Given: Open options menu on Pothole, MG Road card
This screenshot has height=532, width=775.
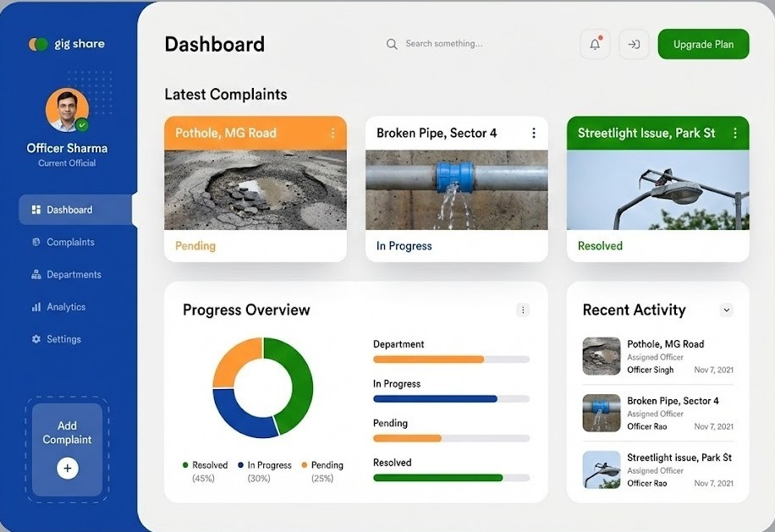Looking at the screenshot, I should pos(333,133).
